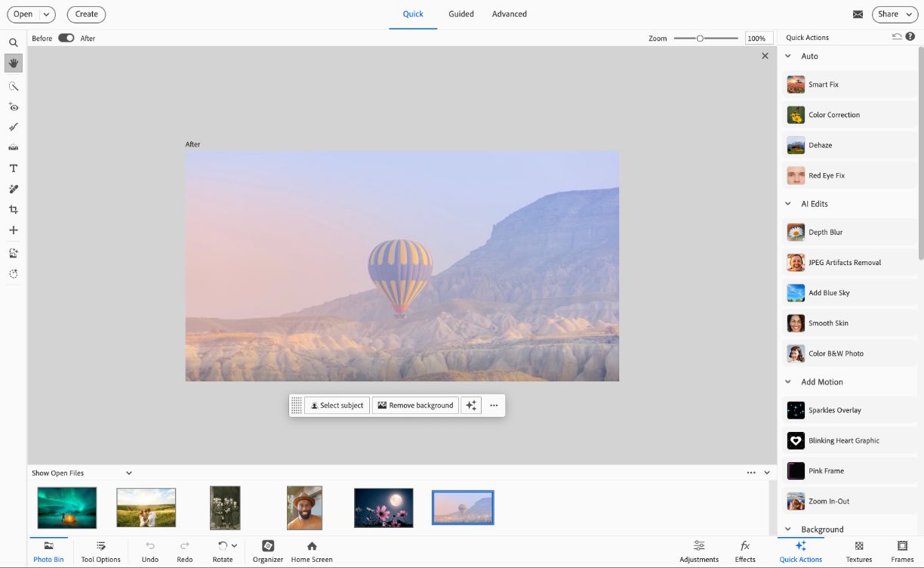Image resolution: width=924 pixels, height=568 pixels.
Task: Choose the Eye tool in toolbar
Action: (x=13, y=107)
